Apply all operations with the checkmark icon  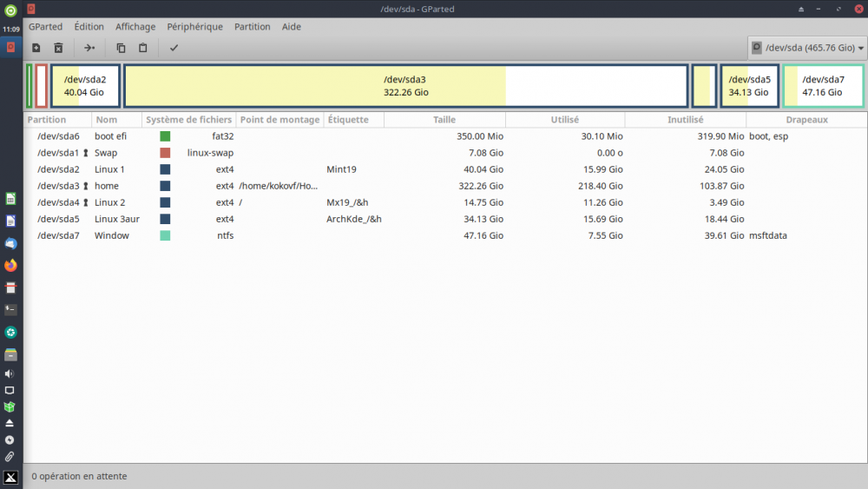click(174, 48)
